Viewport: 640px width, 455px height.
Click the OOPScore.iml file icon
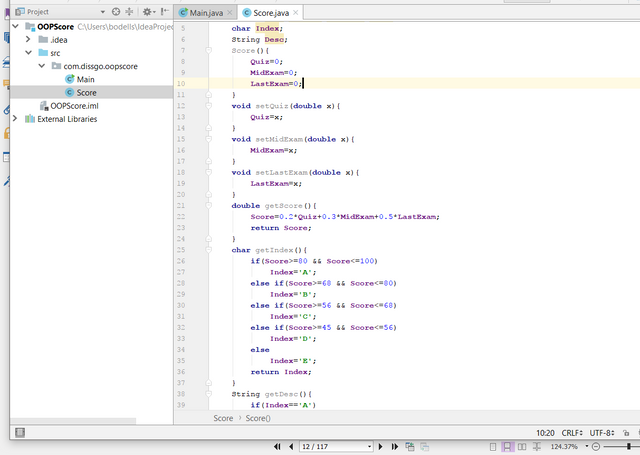tap(44, 106)
